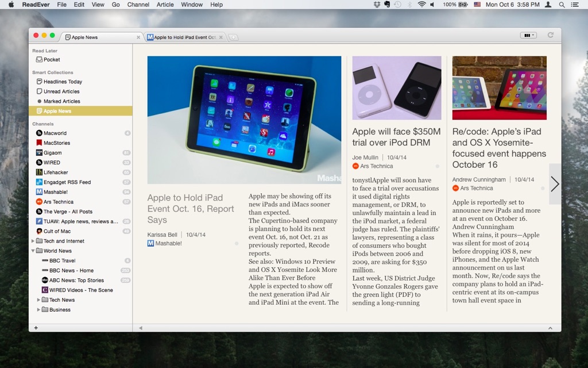The image size is (588, 368).
Task: Click Ars Technica source under Andrew Cunningham
Action: click(473, 188)
